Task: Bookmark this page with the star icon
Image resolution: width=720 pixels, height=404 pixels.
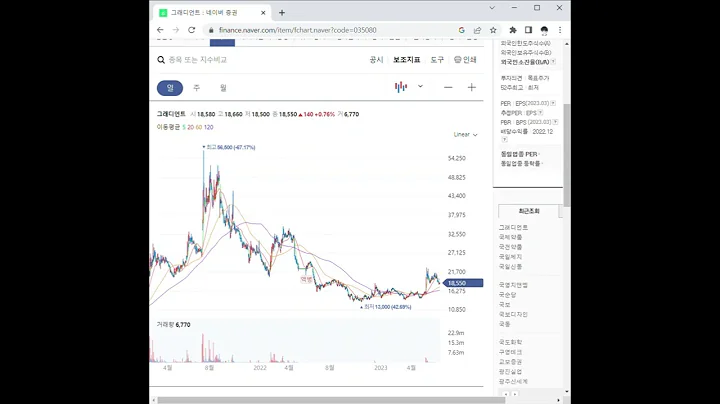Action: tap(493, 30)
